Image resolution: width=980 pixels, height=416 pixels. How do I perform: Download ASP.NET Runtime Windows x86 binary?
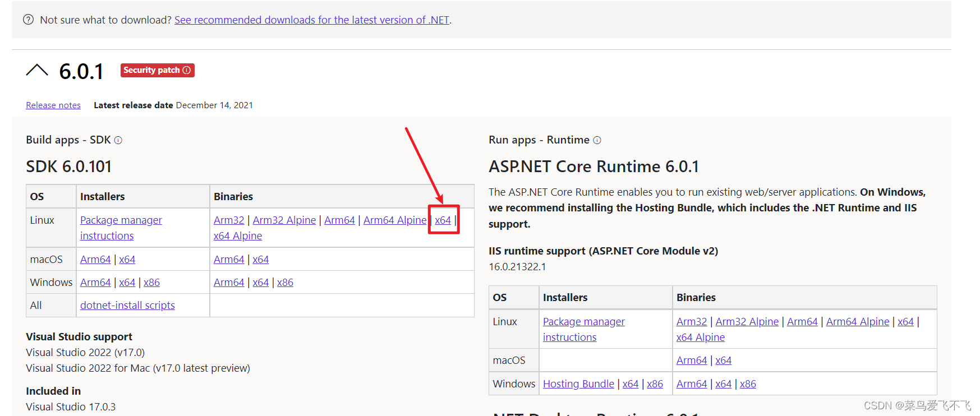click(748, 384)
